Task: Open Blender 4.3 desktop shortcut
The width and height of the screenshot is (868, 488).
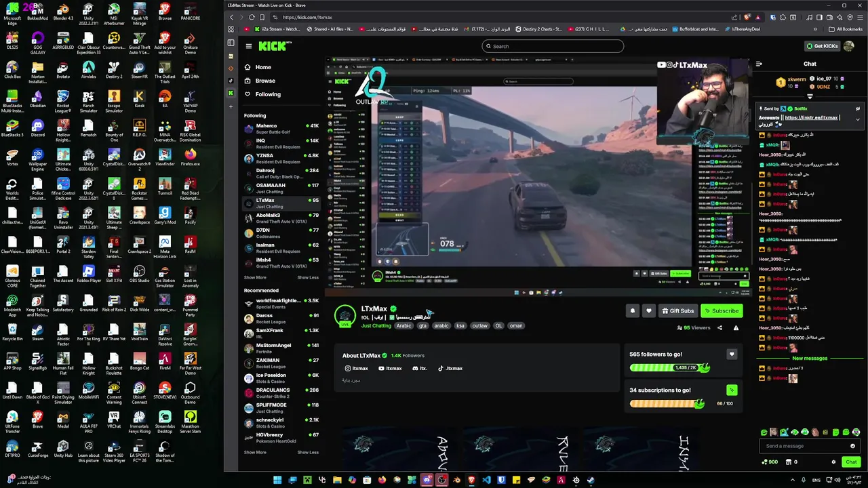Action: click(x=63, y=12)
